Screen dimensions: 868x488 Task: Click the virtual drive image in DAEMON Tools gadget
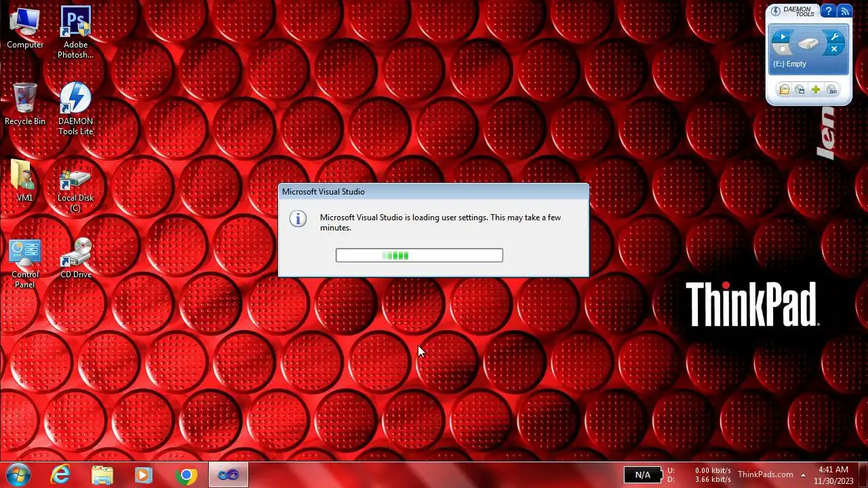[x=808, y=44]
